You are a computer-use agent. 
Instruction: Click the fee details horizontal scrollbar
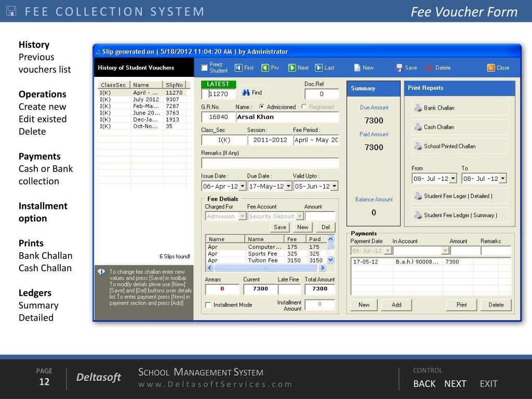(x=265, y=268)
